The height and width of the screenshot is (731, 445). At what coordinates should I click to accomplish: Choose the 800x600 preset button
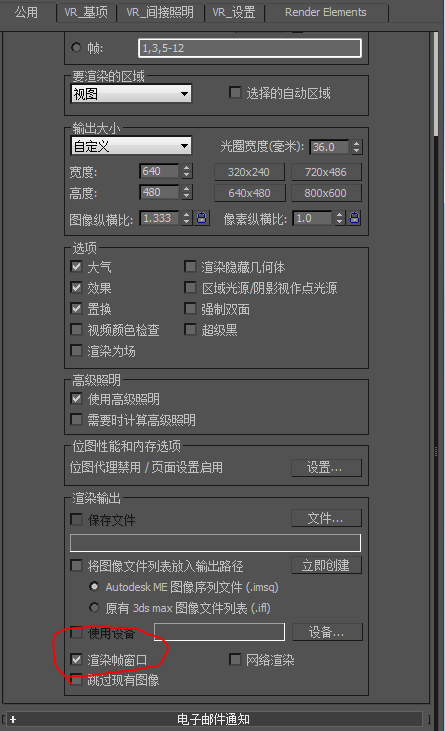pyautogui.click(x=326, y=193)
